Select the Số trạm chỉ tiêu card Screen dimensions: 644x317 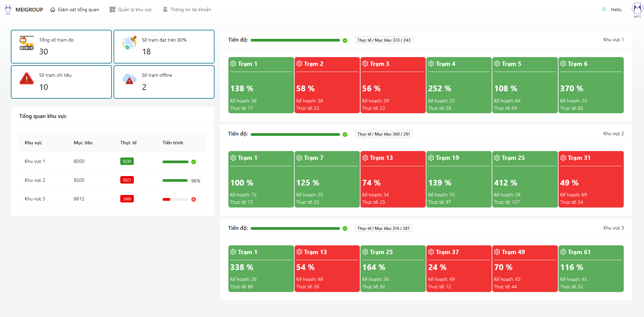[61, 82]
